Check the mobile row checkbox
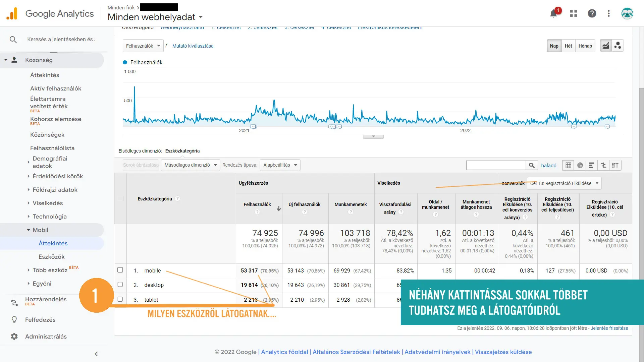Image resolution: width=644 pixels, height=362 pixels. pos(120,270)
